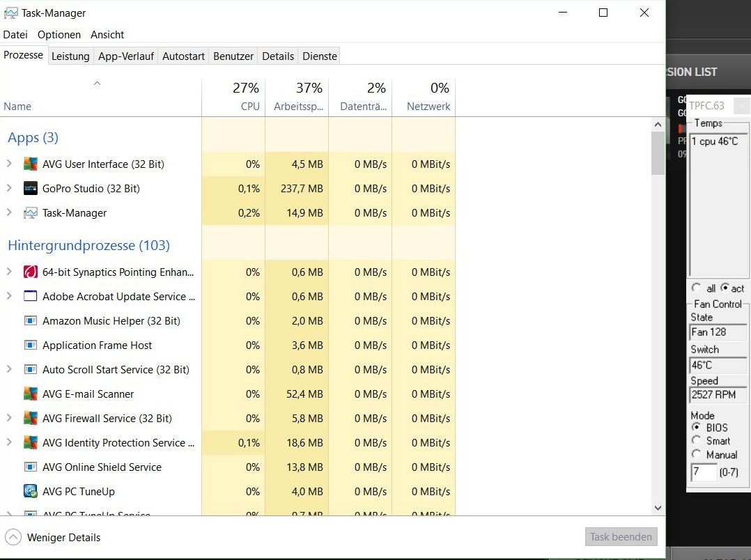Click the AVG Identity Protection Service icon
751x560 pixels.
pos(30,442)
